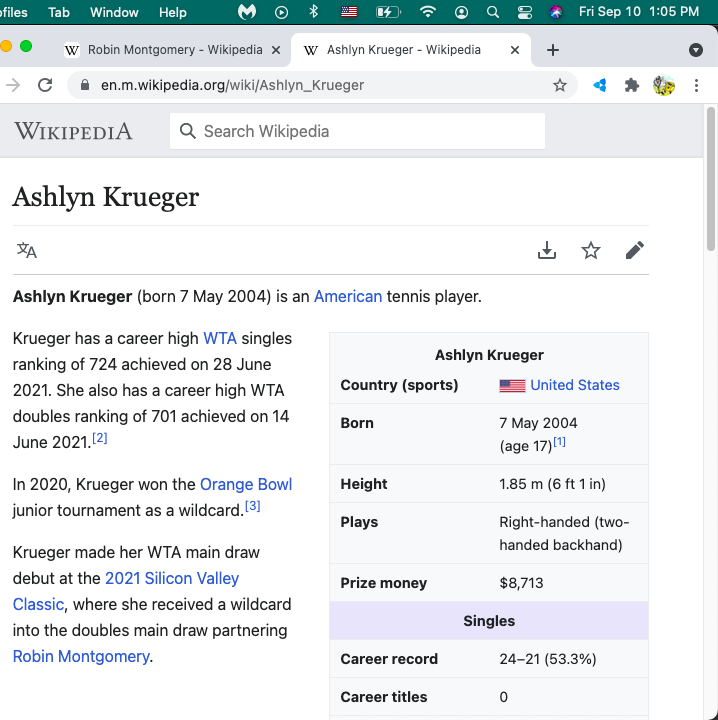Open the Orange Bowl link
The image size is (718, 720).
tap(246, 485)
